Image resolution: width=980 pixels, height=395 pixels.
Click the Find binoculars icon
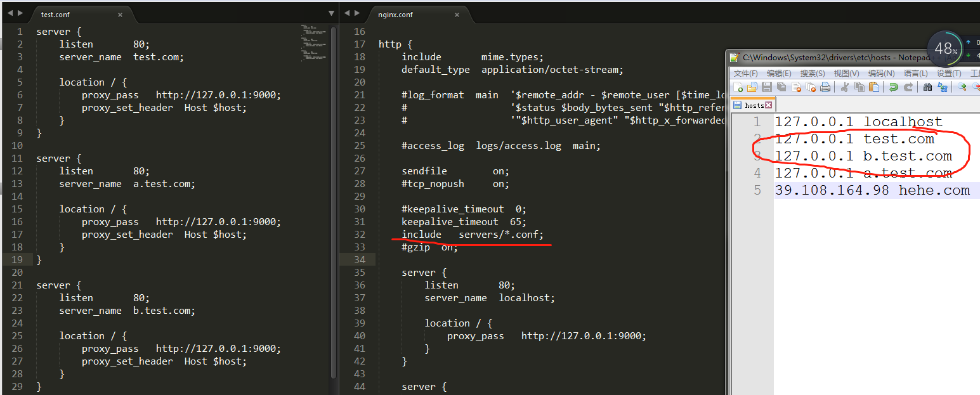927,87
